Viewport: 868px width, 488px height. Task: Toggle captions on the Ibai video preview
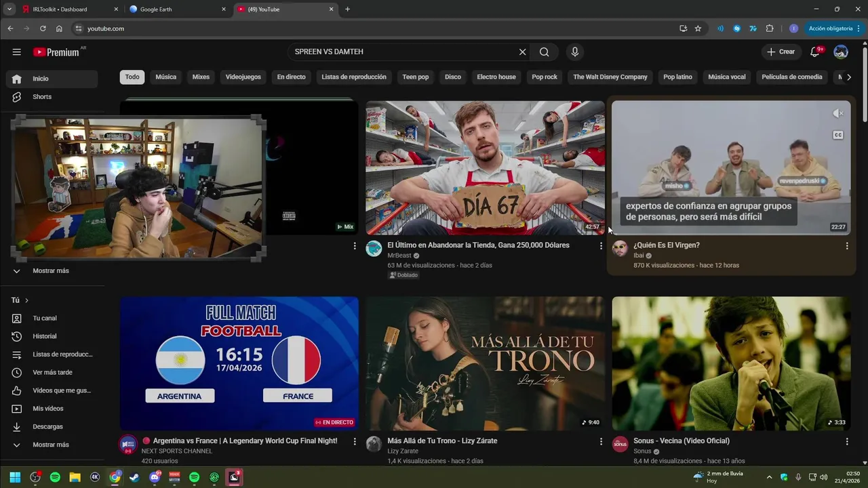pos(838,135)
